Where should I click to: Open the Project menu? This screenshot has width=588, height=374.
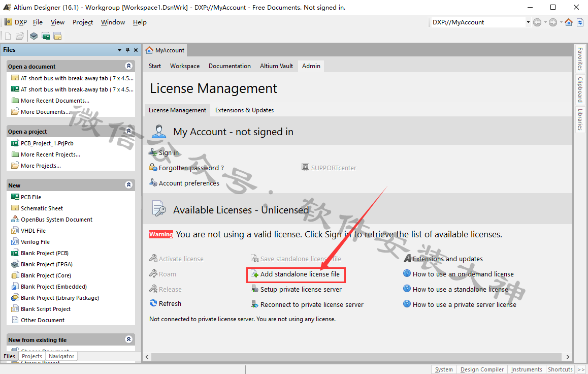click(x=83, y=22)
